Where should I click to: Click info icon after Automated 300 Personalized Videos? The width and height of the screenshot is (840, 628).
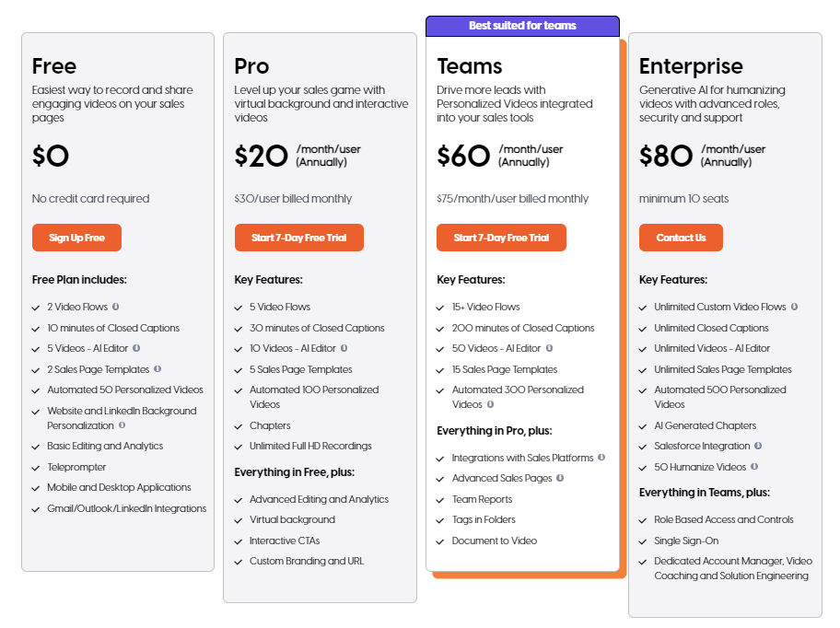coord(490,404)
